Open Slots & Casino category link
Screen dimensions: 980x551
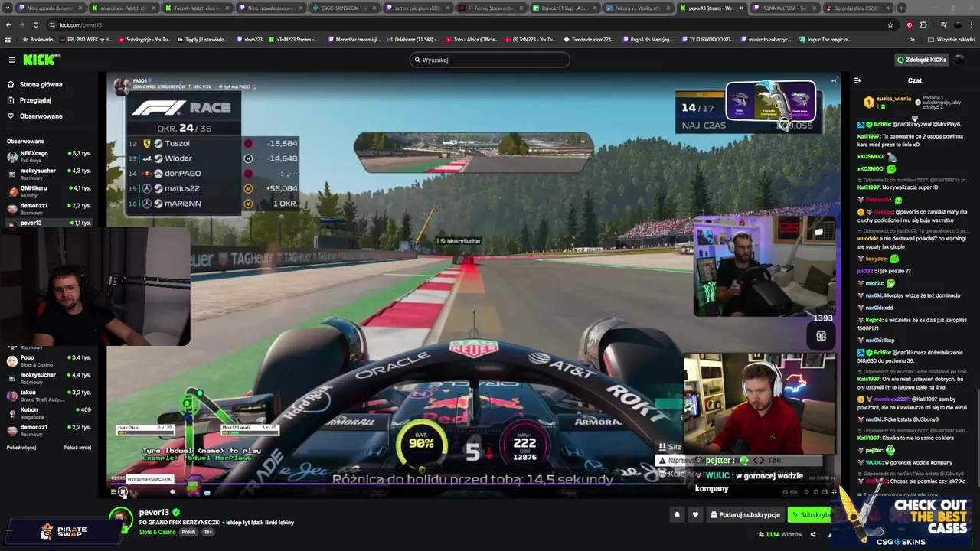157,532
